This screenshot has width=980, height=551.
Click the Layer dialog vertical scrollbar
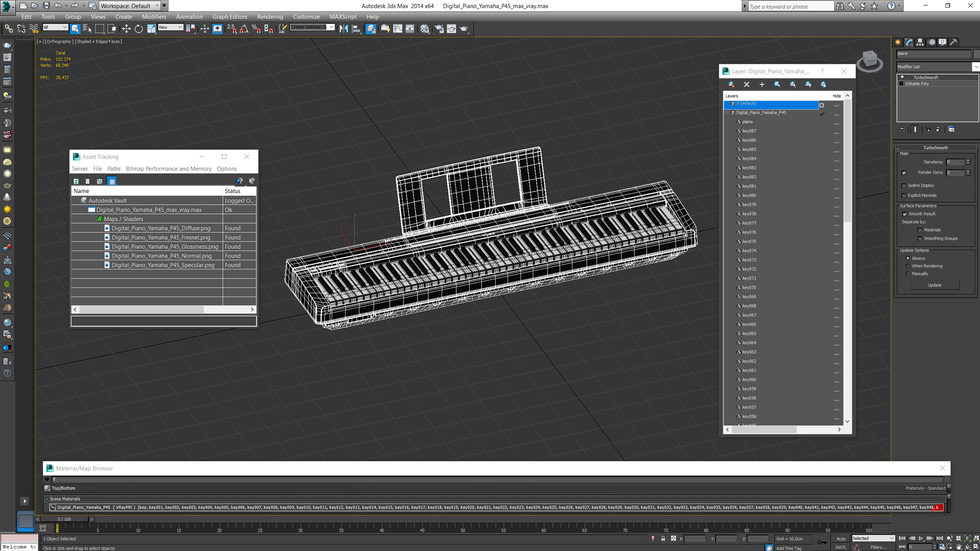[x=847, y=161]
